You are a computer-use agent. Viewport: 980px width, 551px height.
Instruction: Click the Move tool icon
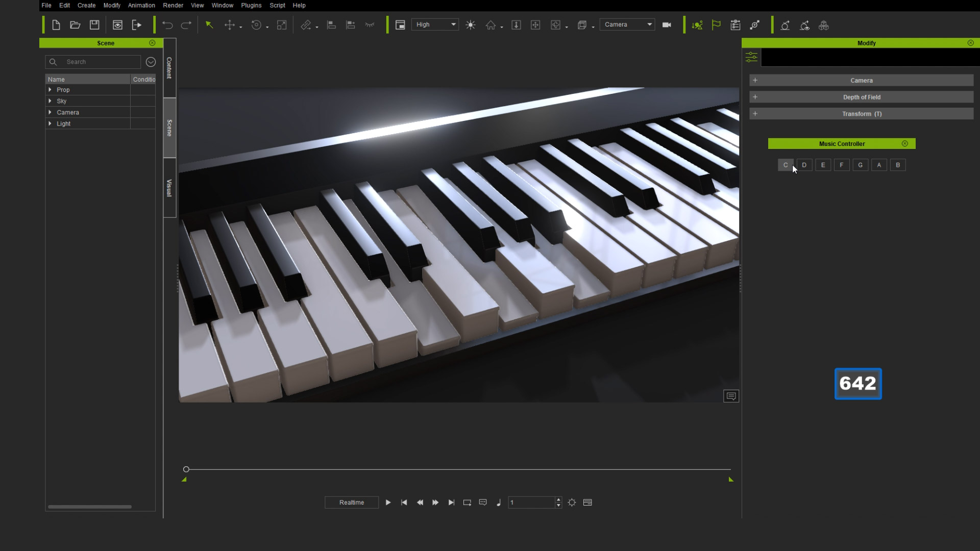[230, 25]
